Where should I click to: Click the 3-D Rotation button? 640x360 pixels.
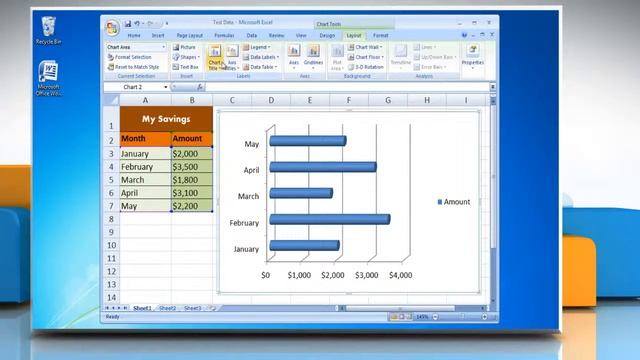point(366,67)
